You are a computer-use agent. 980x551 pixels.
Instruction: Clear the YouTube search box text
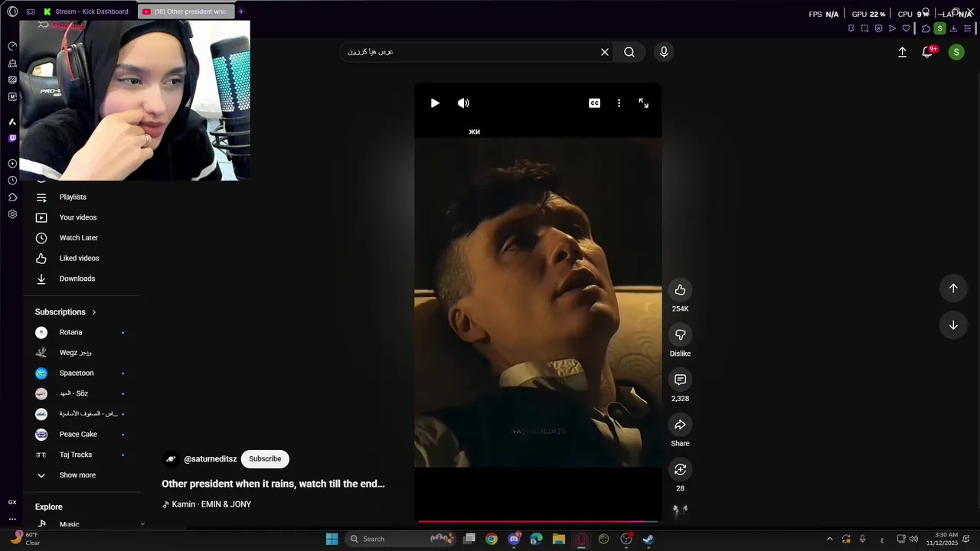tap(605, 52)
